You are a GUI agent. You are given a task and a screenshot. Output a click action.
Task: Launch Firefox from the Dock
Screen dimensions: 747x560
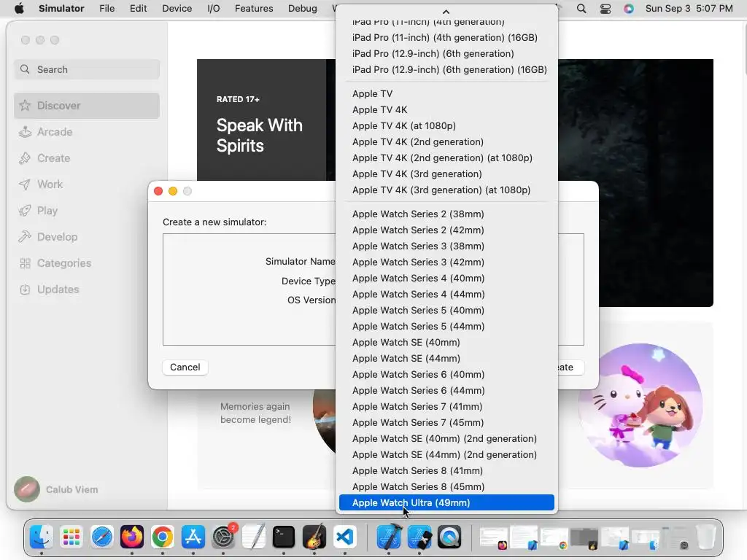tap(132, 537)
